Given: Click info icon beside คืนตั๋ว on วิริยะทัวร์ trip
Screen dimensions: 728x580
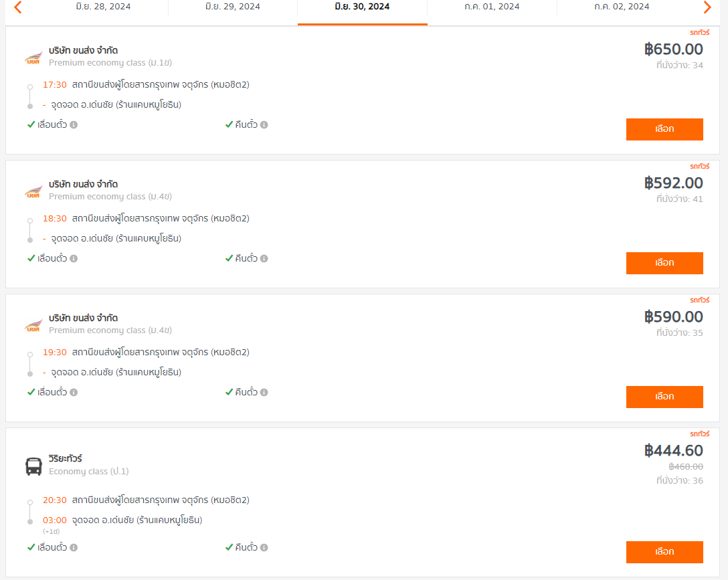Looking at the screenshot, I should click(x=264, y=547).
